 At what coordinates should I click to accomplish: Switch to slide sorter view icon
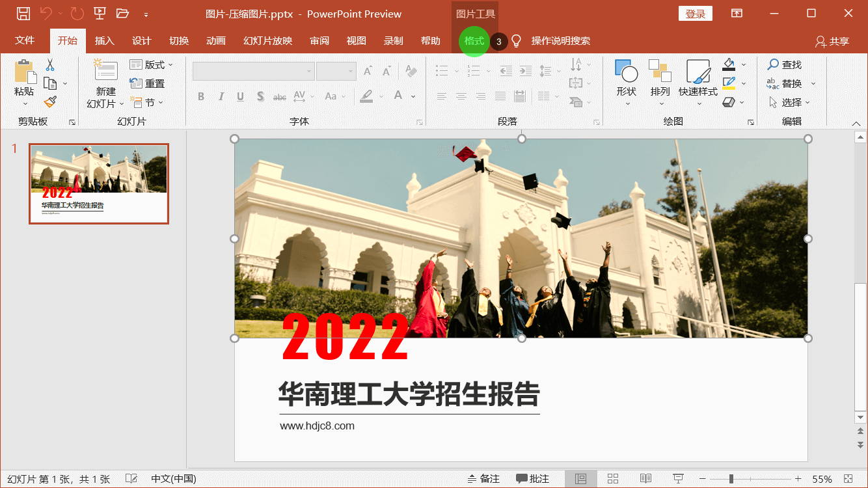(612, 479)
